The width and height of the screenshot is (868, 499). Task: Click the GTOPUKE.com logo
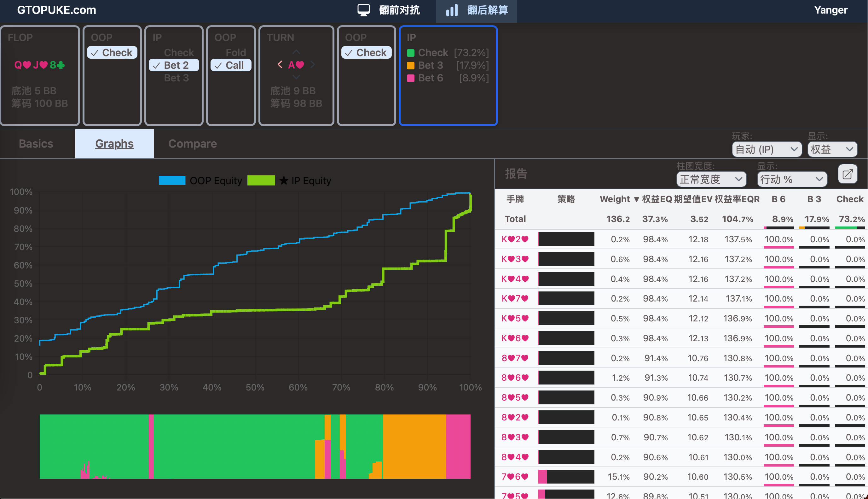tap(56, 10)
